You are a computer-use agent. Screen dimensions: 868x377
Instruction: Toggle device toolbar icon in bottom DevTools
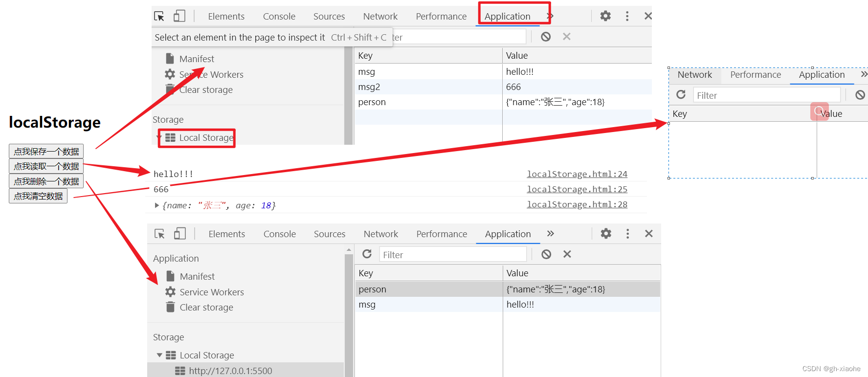180,234
